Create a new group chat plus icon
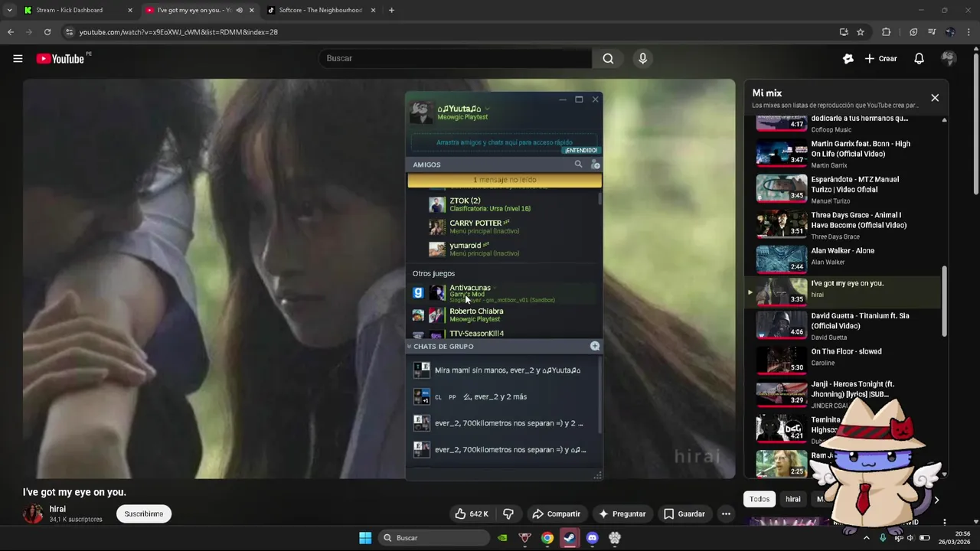The image size is (980, 551). pos(595,346)
